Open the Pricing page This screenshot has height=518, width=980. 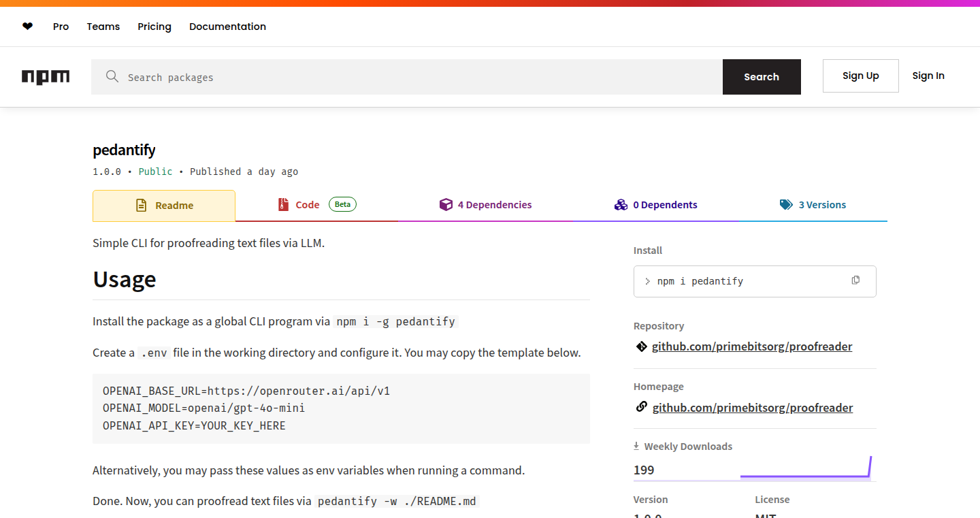(x=154, y=27)
